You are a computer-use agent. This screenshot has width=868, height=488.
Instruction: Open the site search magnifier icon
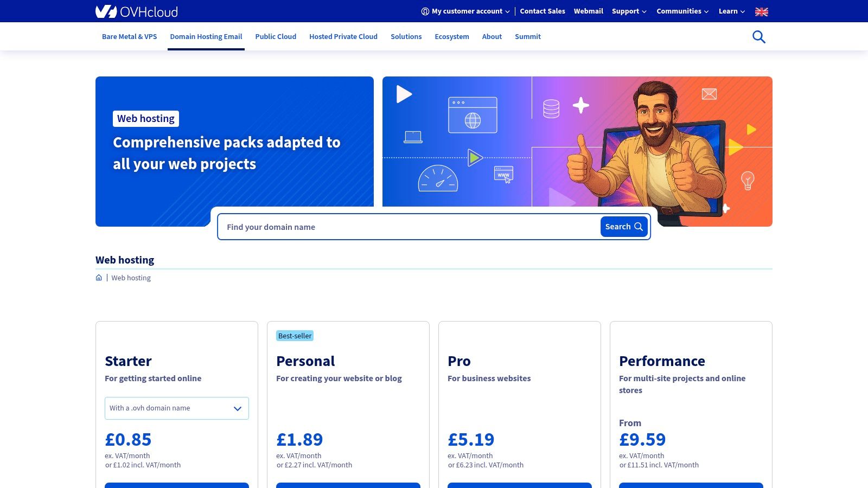click(x=758, y=37)
